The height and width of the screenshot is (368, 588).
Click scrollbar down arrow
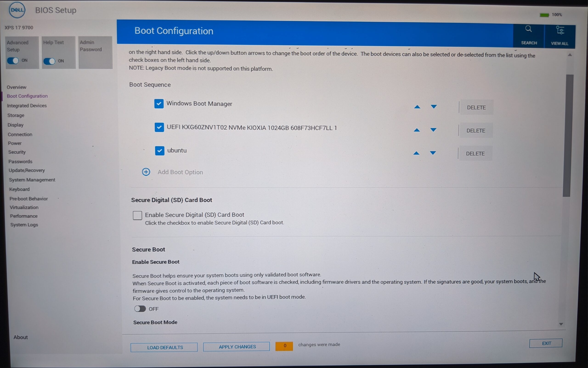[x=561, y=324]
